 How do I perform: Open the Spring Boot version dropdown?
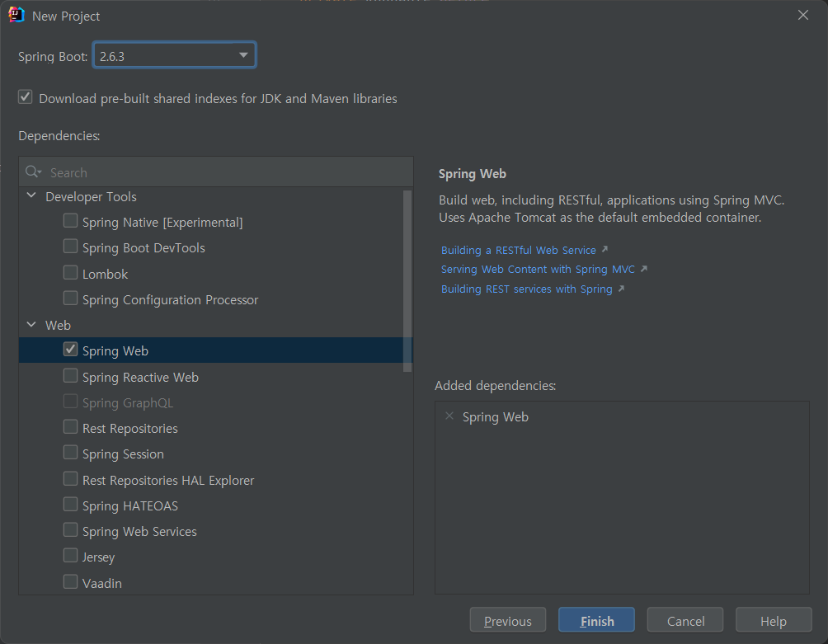[175, 55]
